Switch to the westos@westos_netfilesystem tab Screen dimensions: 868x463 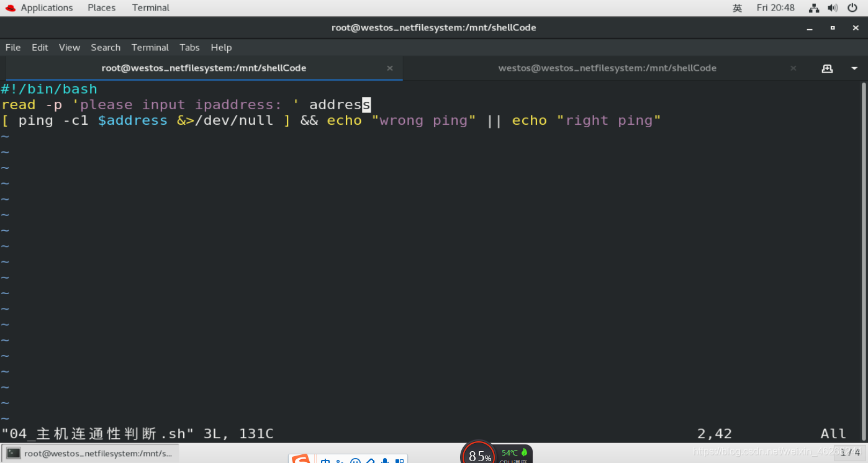tap(607, 68)
